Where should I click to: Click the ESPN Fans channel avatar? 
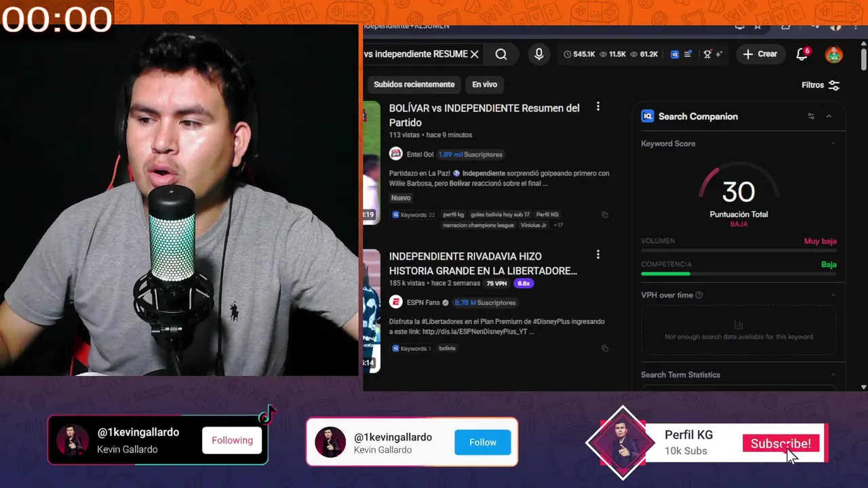coord(395,302)
